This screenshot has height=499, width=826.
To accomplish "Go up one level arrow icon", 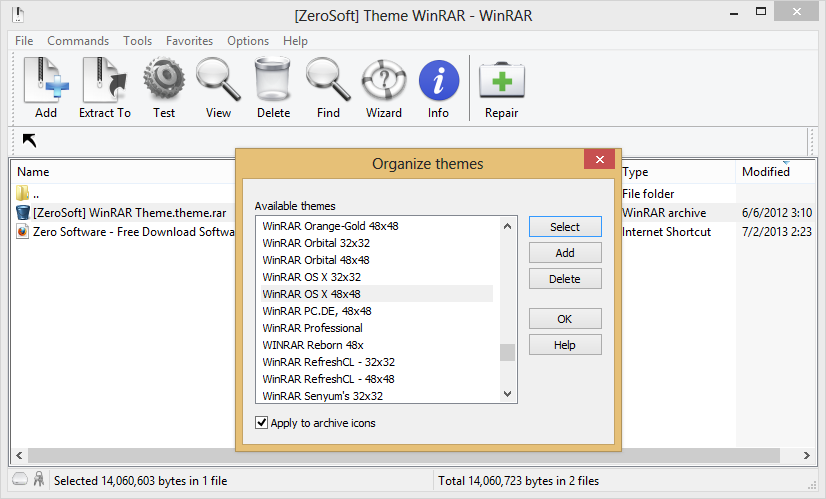I will coord(30,140).
